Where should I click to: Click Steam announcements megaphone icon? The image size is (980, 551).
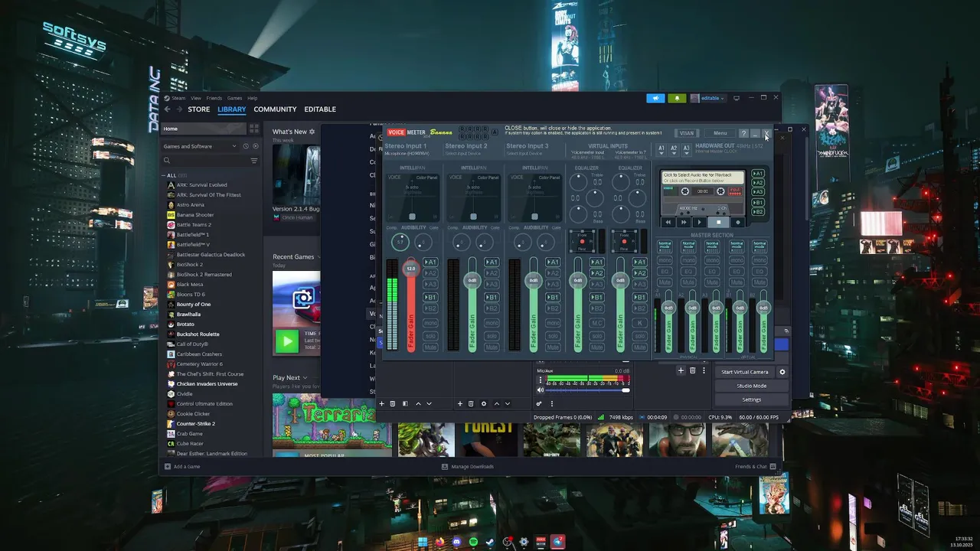coord(655,98)
